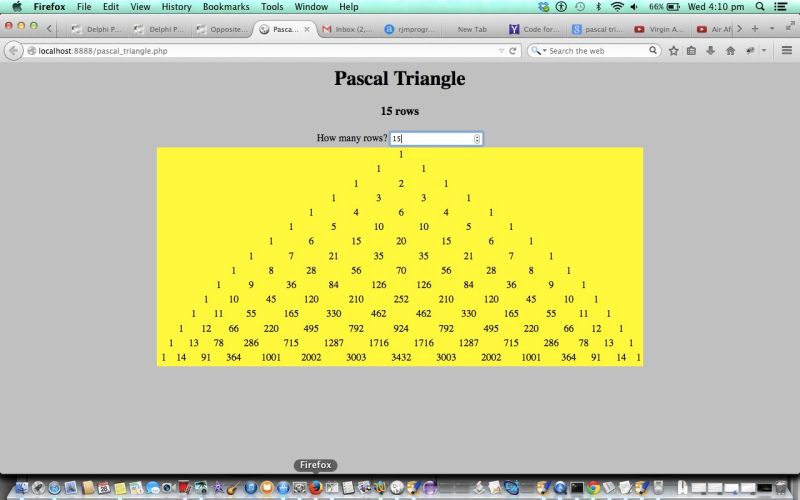Viewport: 800px width, 500px height.
Task: Click the value 252 in the triangle
Action: pos(401,299)
